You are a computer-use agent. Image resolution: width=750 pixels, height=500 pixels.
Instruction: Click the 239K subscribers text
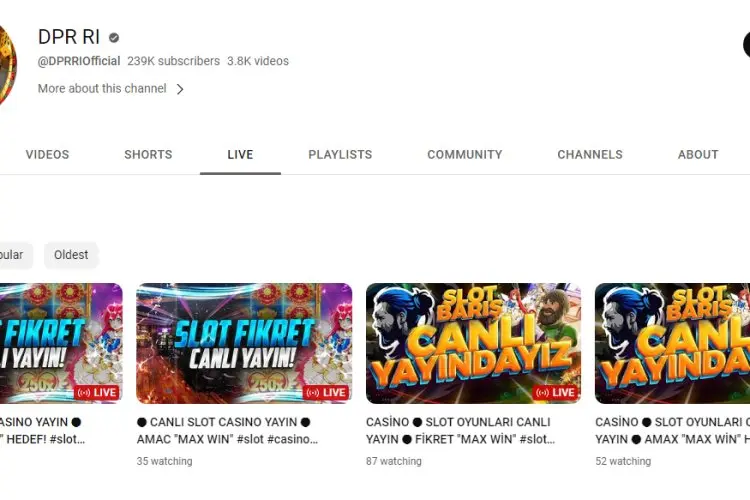point(174,61)
